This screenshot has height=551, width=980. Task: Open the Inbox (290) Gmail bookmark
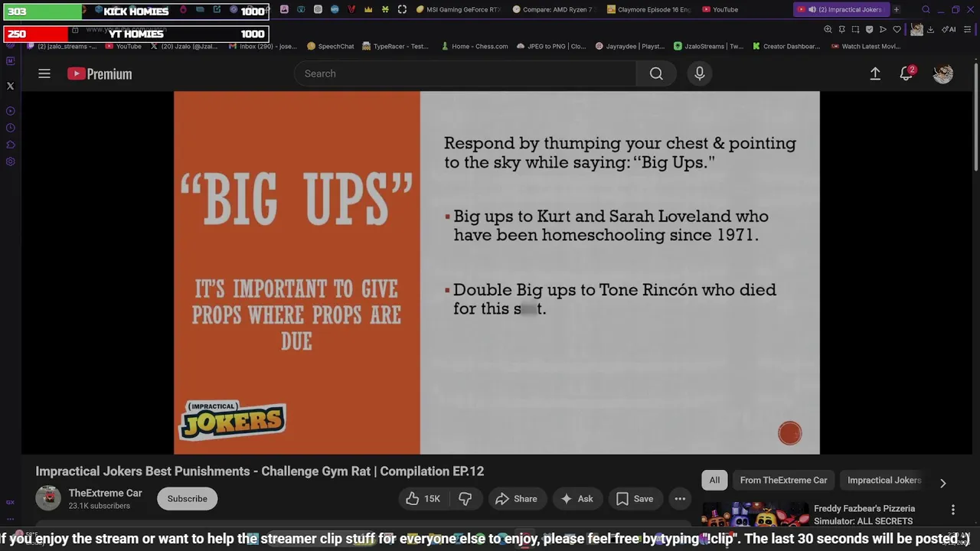(x=262, y=46)
